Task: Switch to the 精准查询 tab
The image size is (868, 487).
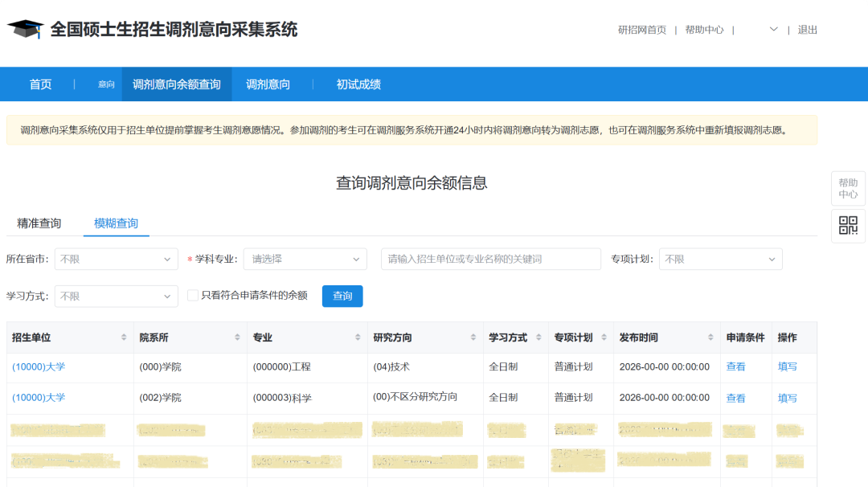Action: click(38, 223)
